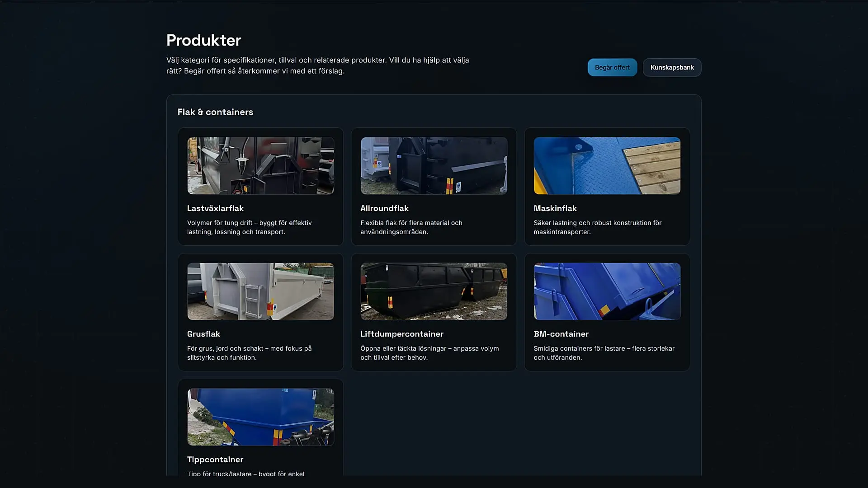
Task: Click the Flak & containers section title
Action: [x=215, y=112]
